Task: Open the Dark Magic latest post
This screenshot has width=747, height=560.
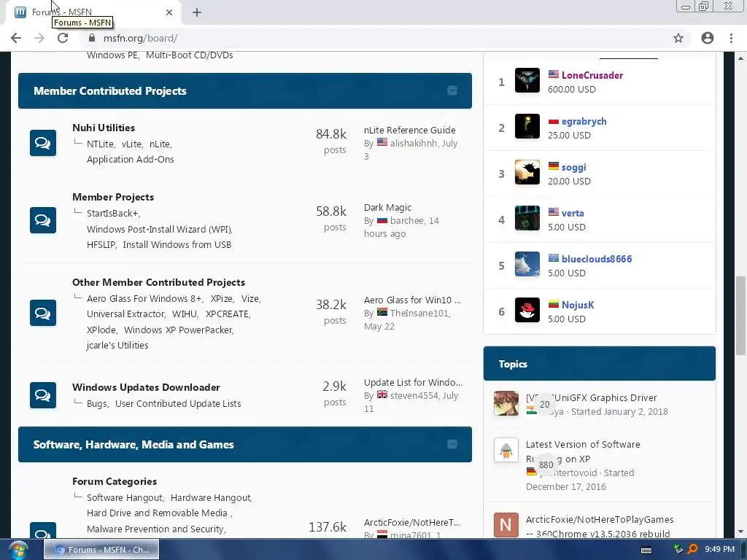Action: click(387, 208)
